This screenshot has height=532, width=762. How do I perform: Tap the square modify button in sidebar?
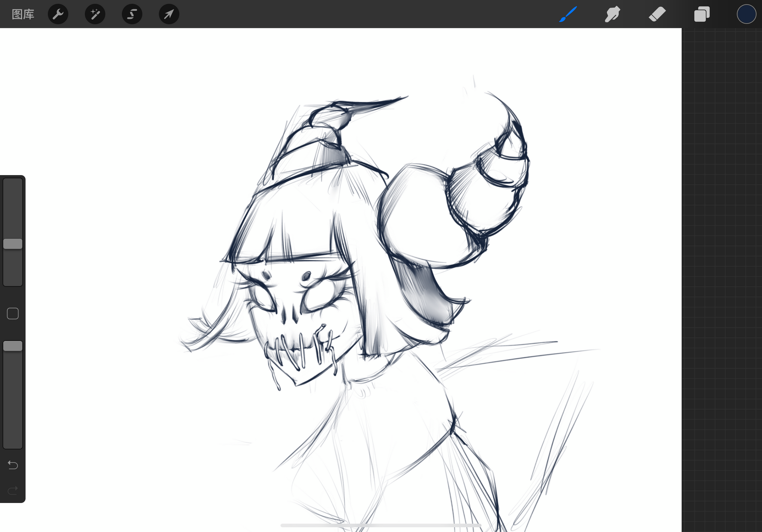(13, 313)
